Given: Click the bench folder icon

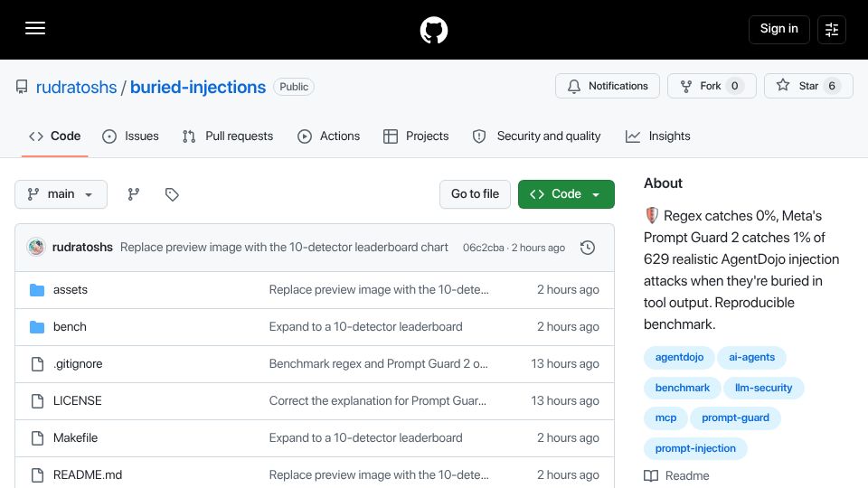Looking at the screenshot, I should click(37, 327).
